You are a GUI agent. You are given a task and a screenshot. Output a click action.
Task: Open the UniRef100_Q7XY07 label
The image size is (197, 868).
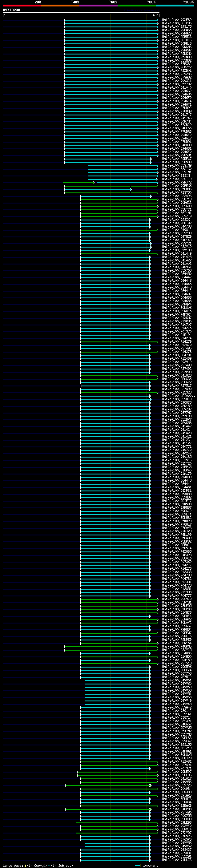pyautogui.click(x=176, y=833)
